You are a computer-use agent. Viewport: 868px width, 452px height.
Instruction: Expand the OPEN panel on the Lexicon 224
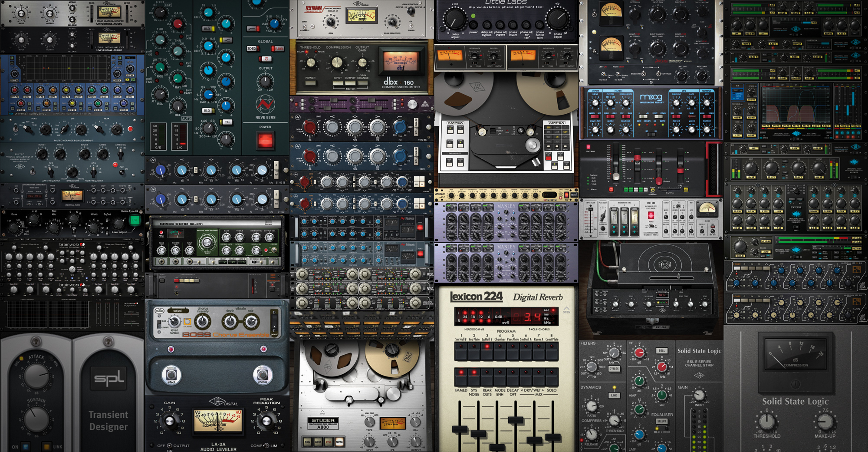(x=567, y=310)
